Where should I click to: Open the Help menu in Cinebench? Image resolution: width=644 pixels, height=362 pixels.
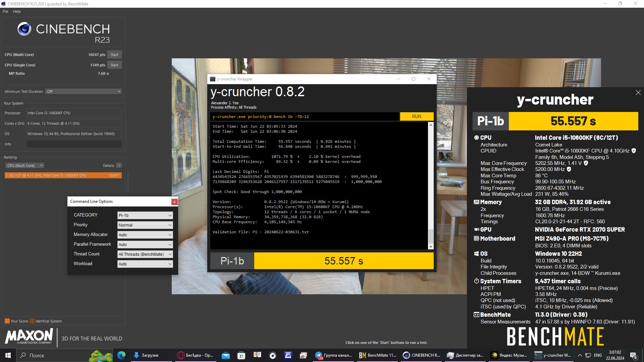(17, 11)
